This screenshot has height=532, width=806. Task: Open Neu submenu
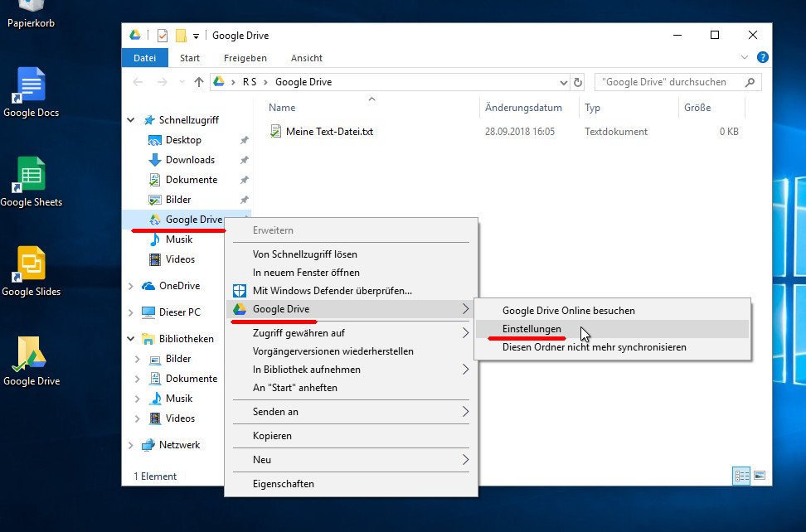click(x=351, y=460)
